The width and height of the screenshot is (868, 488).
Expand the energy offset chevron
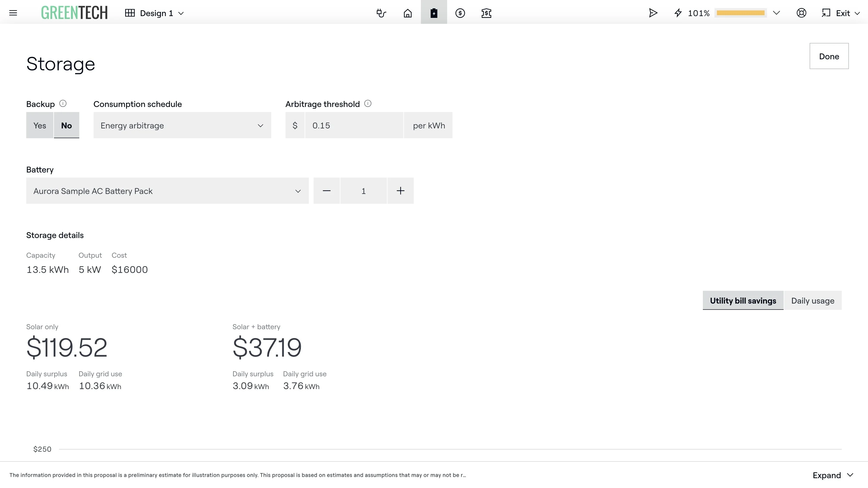click(x=776, y=13)
